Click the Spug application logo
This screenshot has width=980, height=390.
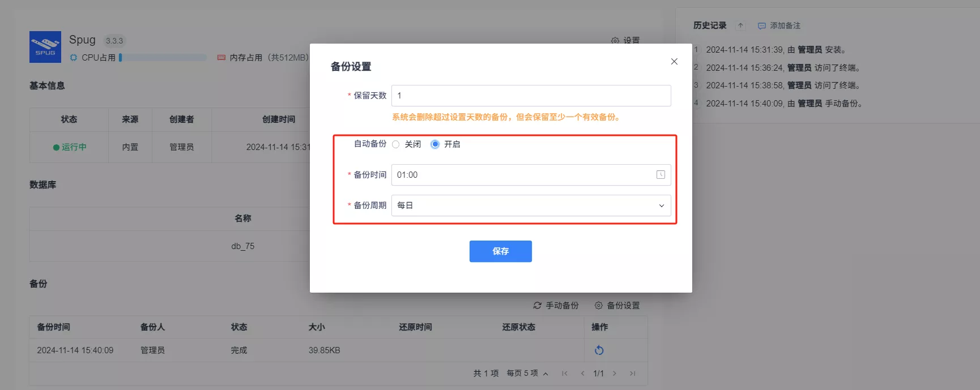pyautogui.click(x=45, y=47)
